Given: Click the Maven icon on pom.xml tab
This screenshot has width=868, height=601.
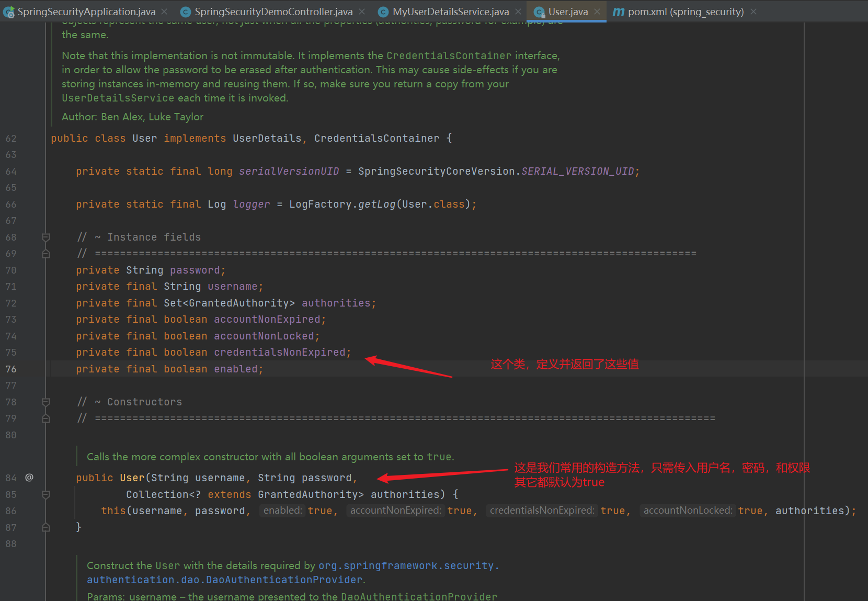Looking at the screenshot, I should click(x=618, y=11).
